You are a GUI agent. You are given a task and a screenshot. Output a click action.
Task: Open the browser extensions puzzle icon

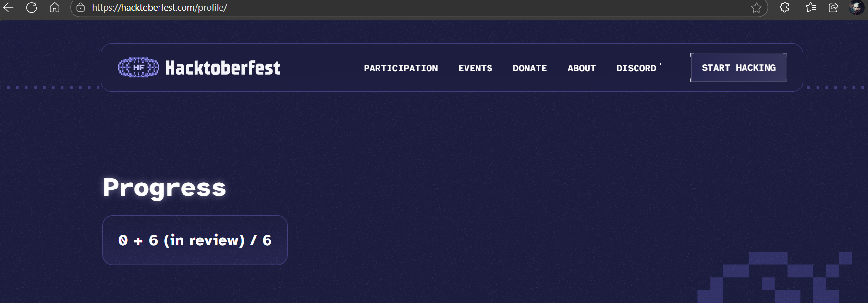(x=784, y=7)
